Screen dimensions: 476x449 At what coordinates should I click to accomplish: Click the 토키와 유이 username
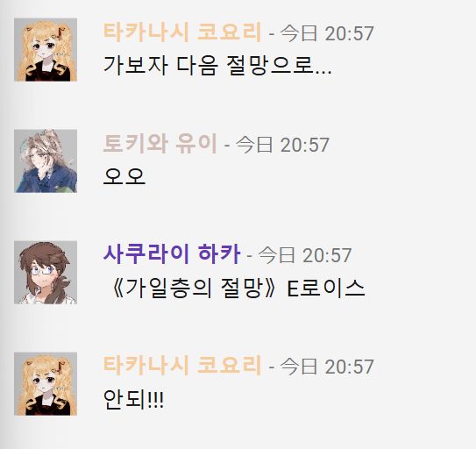click(160, 144)
